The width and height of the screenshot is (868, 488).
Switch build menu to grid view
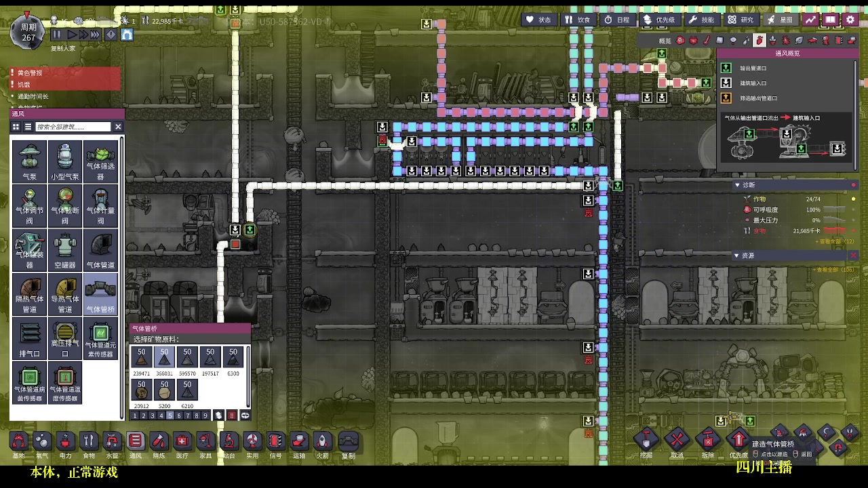coord(16,127)
